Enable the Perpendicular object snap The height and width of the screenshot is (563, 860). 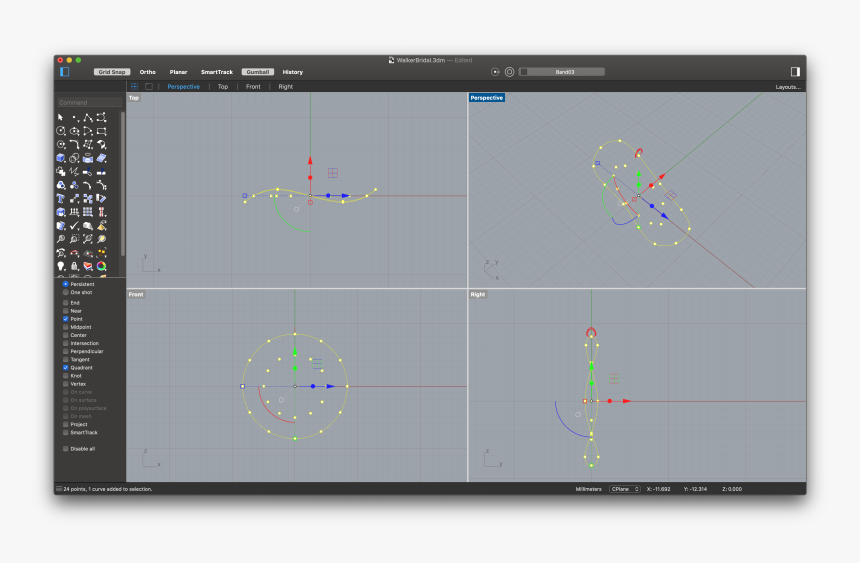[x=65, y=351]
